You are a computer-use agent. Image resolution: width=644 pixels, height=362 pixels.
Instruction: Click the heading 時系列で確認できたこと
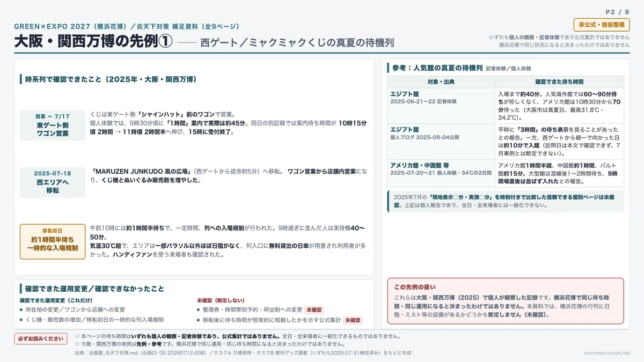111,79
